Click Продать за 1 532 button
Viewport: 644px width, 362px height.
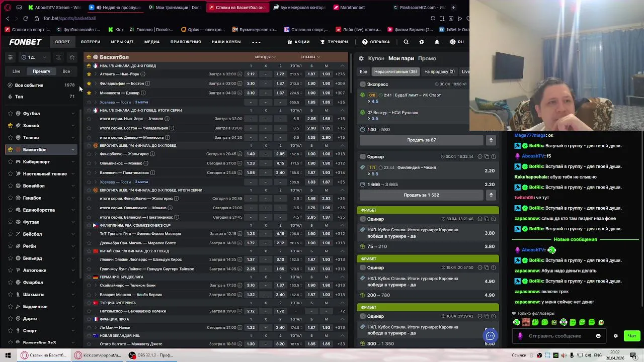point(422,195)
